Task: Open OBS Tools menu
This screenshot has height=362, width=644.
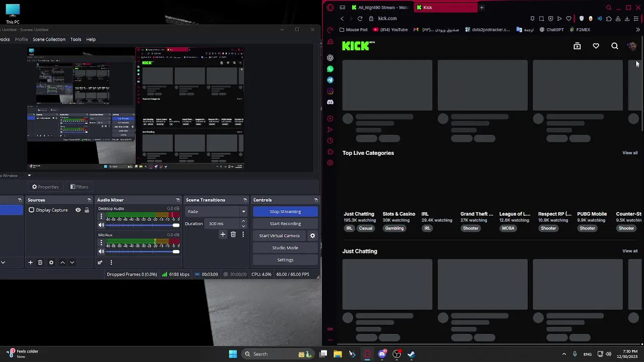Action: pyautogui.click(x=75, y=39)
